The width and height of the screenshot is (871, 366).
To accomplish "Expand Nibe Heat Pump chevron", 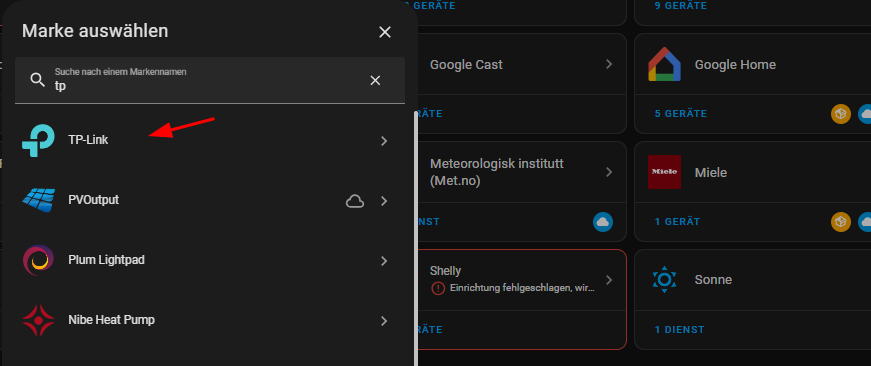I will 384,321.
